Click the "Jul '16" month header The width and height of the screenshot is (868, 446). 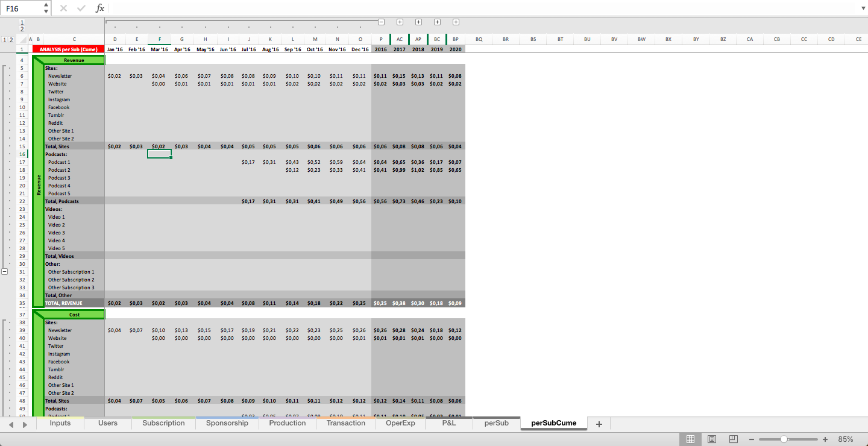[248, 49]
